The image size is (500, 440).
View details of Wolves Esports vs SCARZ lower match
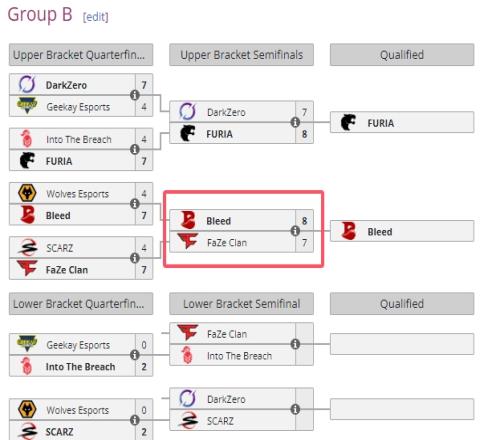click(x=135, y=420)
